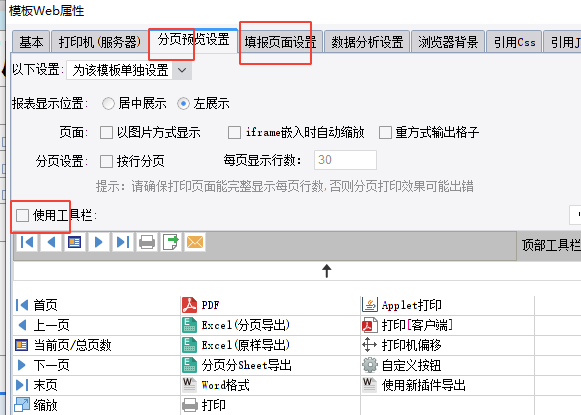Screen dimensions: 581x415
Task: Select the 自定义按钮 gear item
Action: point(402,365)
